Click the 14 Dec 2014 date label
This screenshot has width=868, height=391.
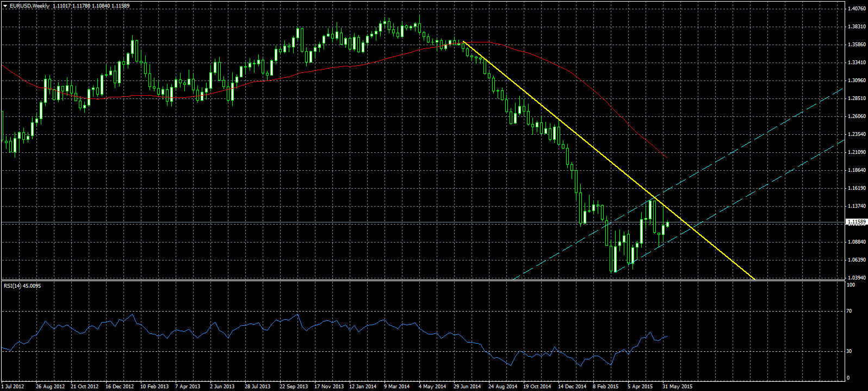pyautogui.click(x=573, y=387)
